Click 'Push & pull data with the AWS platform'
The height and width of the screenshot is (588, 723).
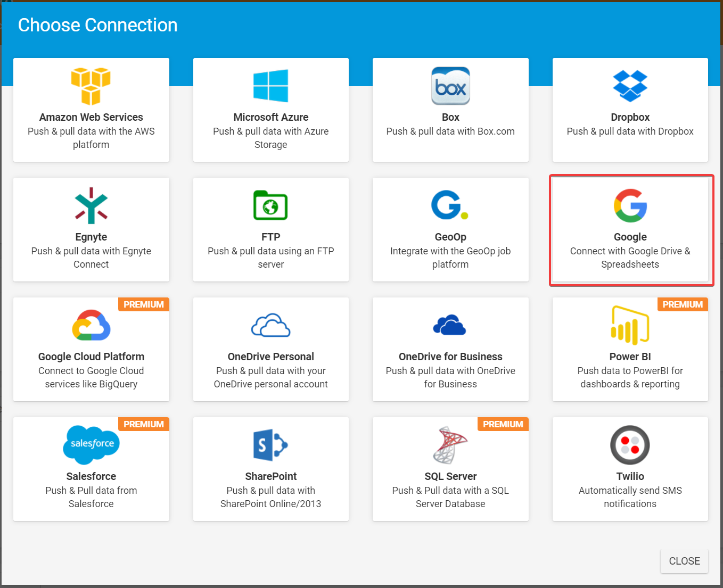point(91,138)
